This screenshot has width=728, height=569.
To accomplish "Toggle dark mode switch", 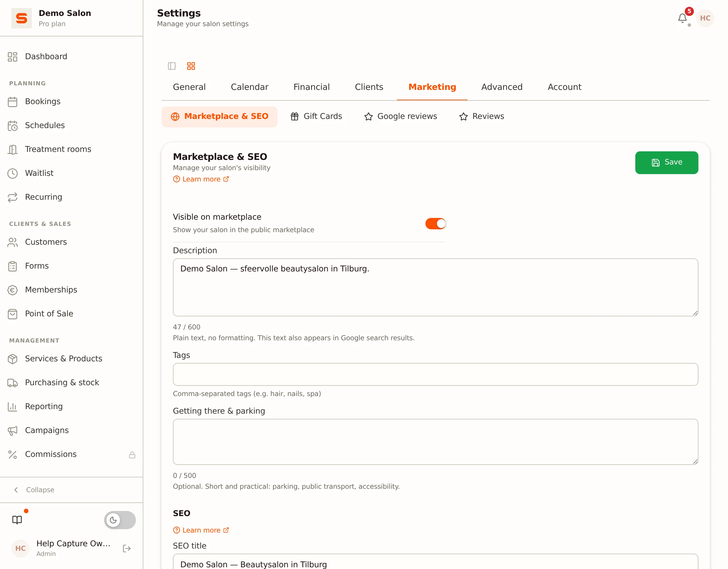I will (120, 519).
